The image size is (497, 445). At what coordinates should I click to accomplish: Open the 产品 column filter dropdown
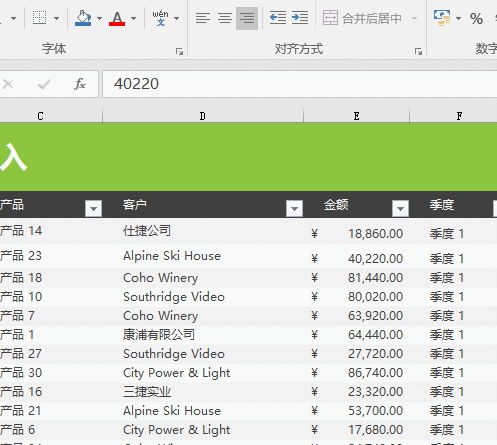click(x=93, y=209)
